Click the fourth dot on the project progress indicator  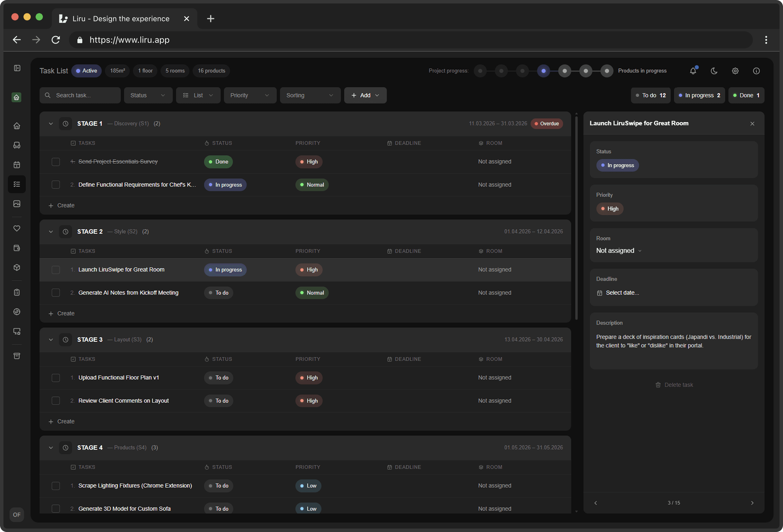(x=544, y=70)
